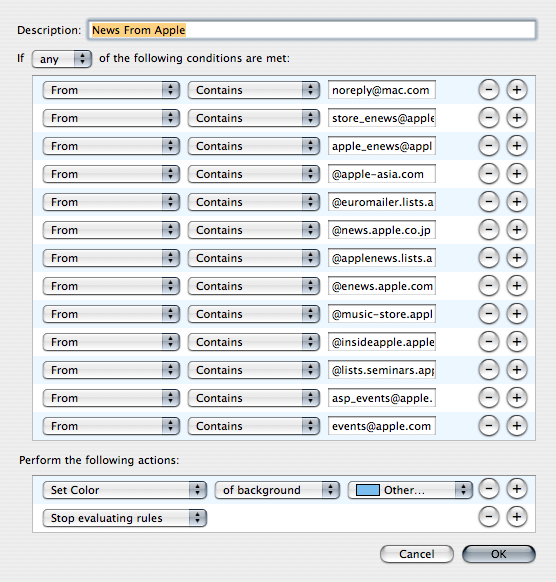556x582 pixels.
Task: Click the events@apple.com text field
Action: click(382, 426)
